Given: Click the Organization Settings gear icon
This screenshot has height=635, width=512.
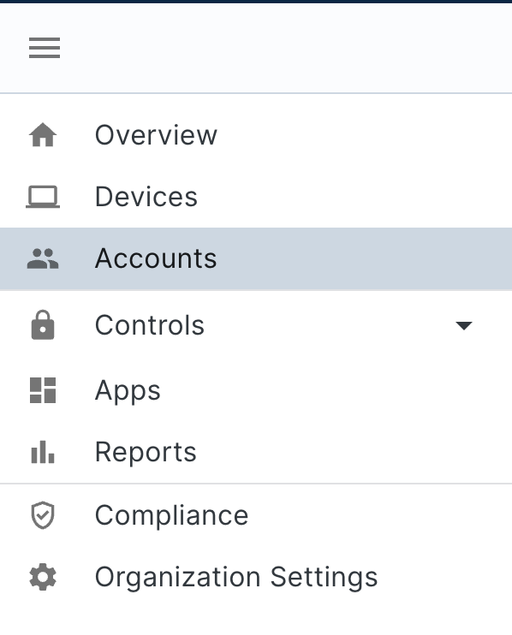Looking at the screenshot, I should [x=43, y=577].
